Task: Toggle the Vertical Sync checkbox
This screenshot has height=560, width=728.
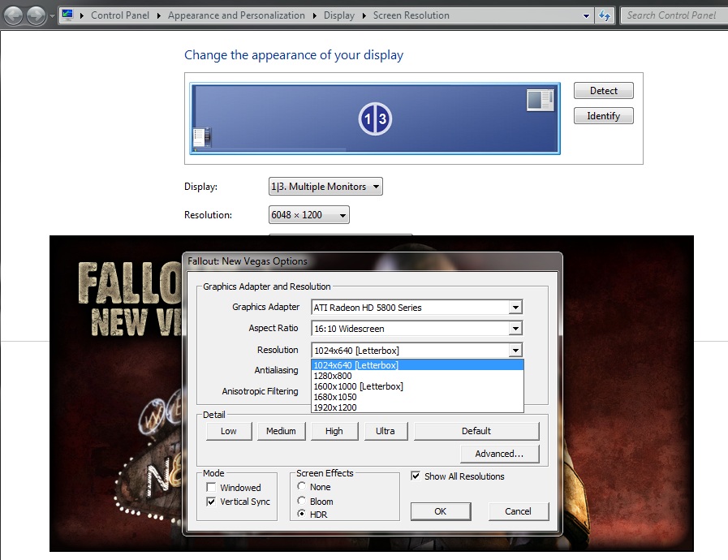Action: pyautogui.click(x=211, y=502)
